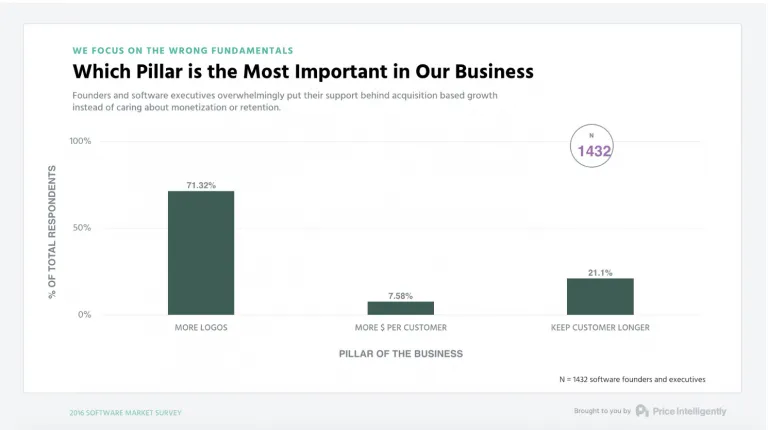768x430 pixels.
Task: Click the 71.32% data label
Action: pyautogui.click(x=201, y=185)
